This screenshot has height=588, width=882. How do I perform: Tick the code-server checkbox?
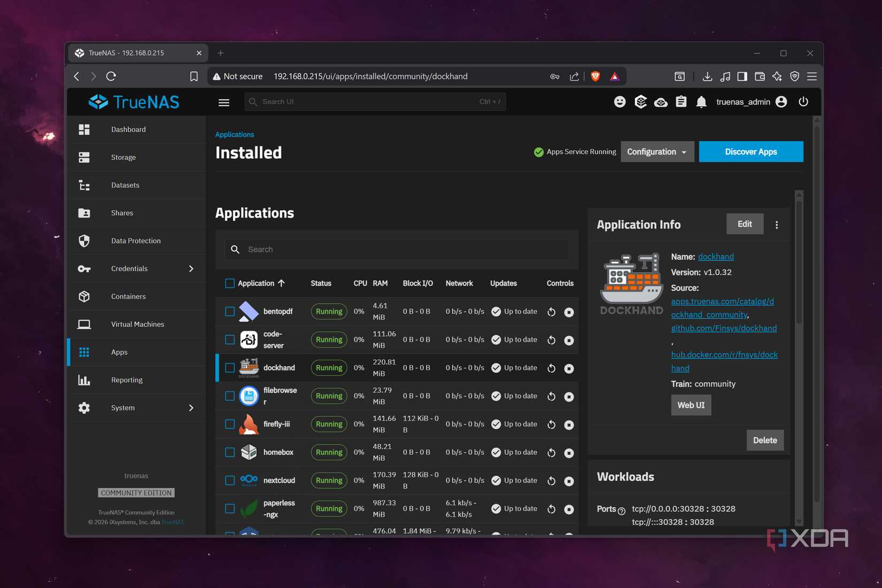230,339
